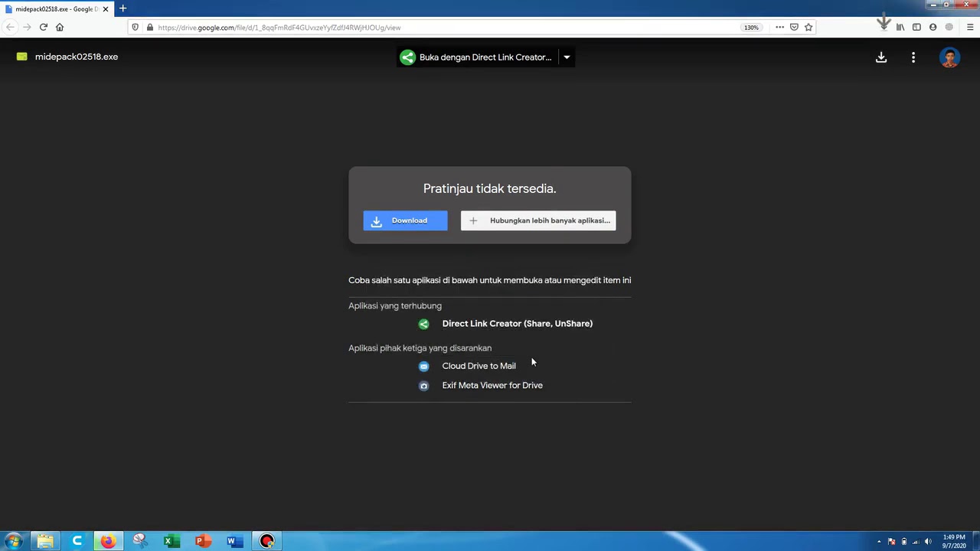This screenshot has width=980, height=551.
Task: Open the Windows Start menu
Action: (13, 541)
